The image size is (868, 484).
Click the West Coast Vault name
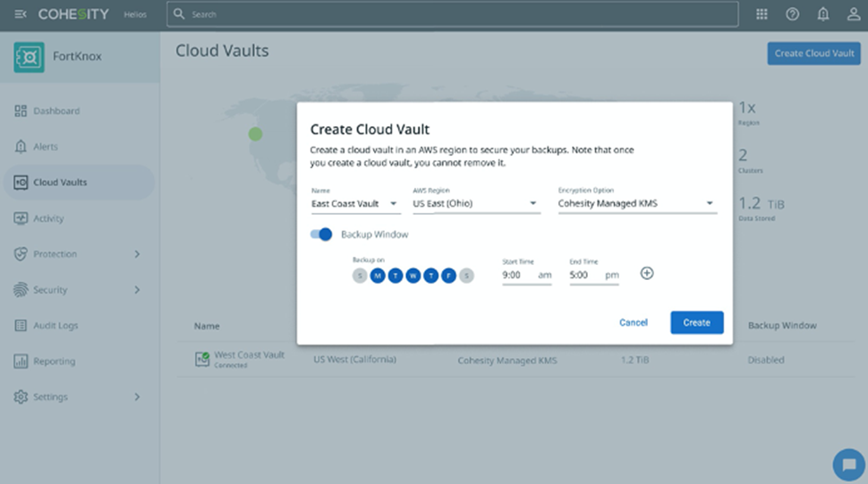coord(249,354)
